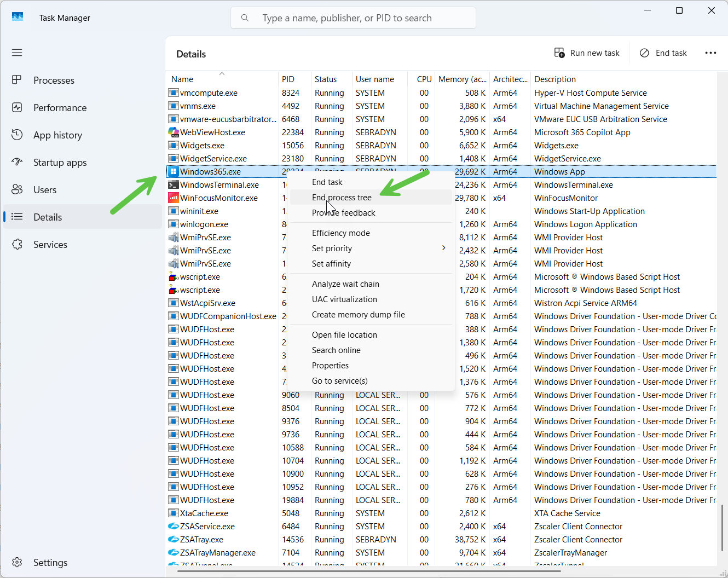The height and width of the screenshot is (578, 728).
Task: Click the Windows365.exe process icon
Action: (174, 171)
